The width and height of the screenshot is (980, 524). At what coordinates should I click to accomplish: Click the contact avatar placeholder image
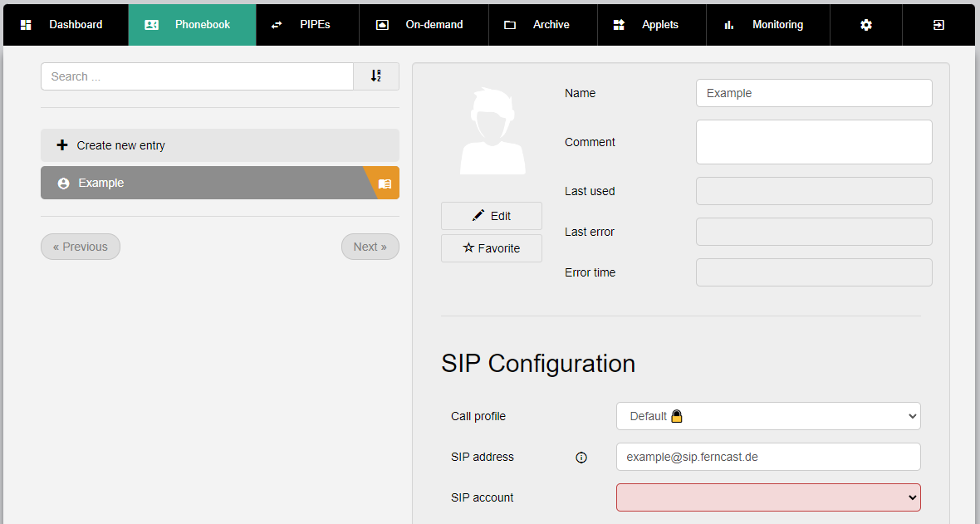(x=492, y=131)
